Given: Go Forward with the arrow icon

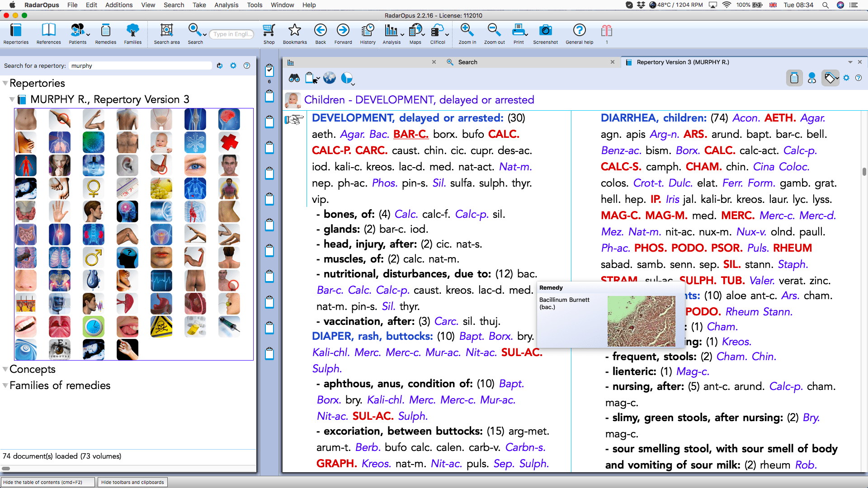Looking at the screenshot, I should point(343,30).
